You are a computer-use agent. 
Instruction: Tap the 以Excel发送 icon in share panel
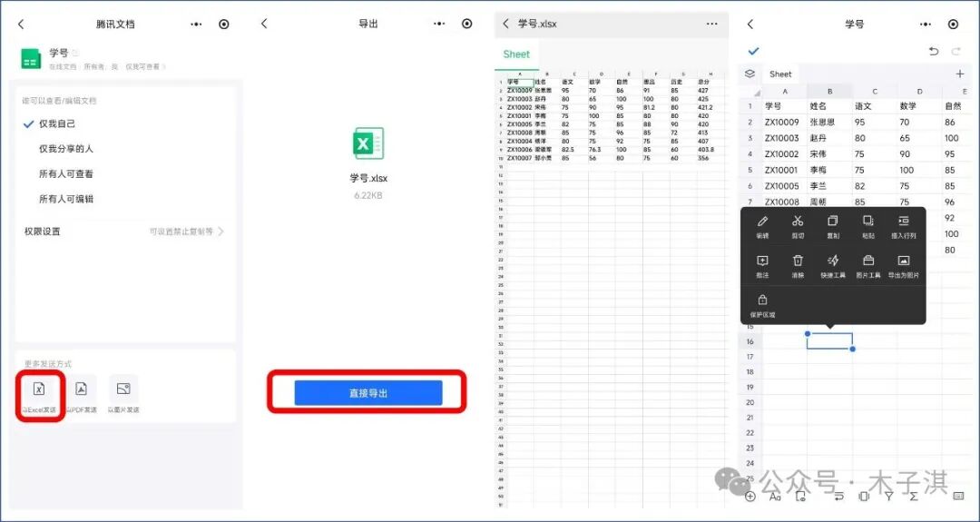39,389
